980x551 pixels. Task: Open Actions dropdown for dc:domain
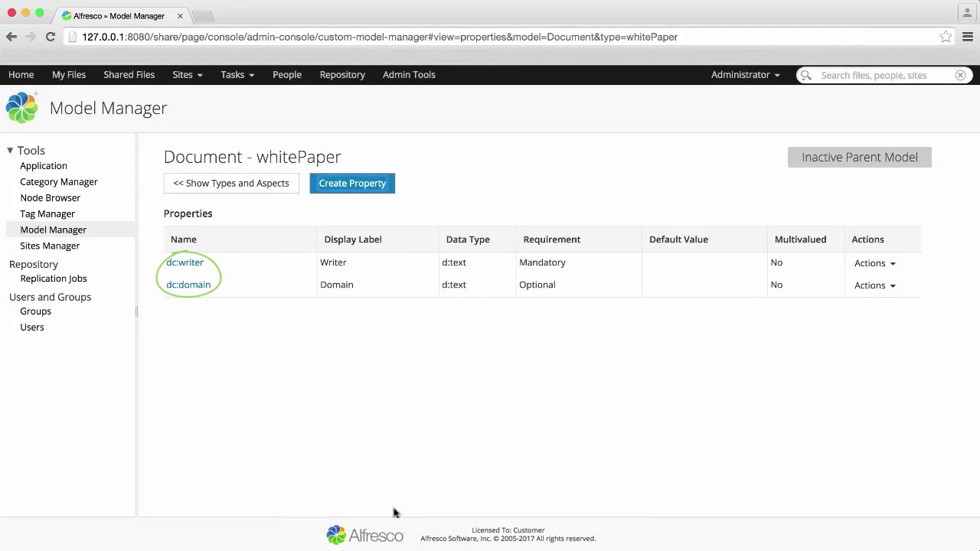pyautogui.click(x=875, y=285)
